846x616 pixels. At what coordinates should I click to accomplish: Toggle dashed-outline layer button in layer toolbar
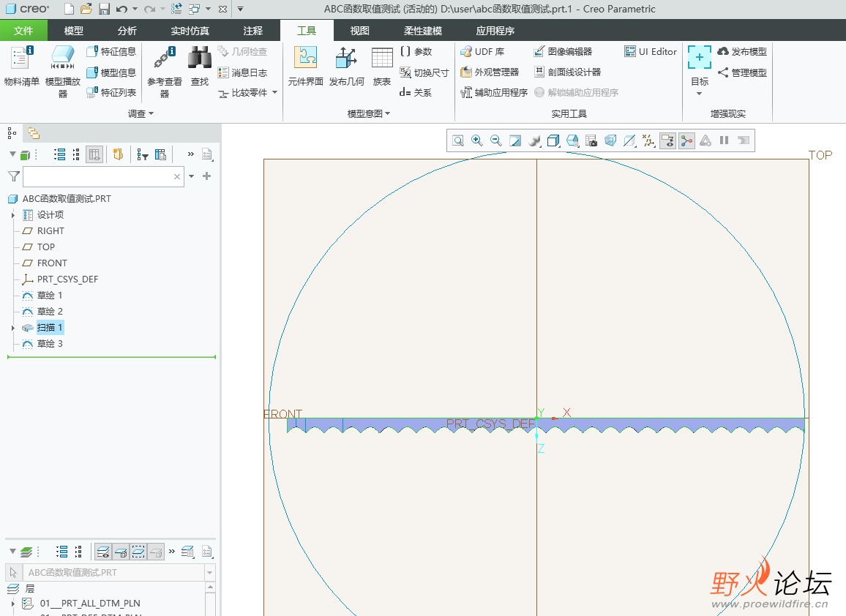tap(138, 552)
